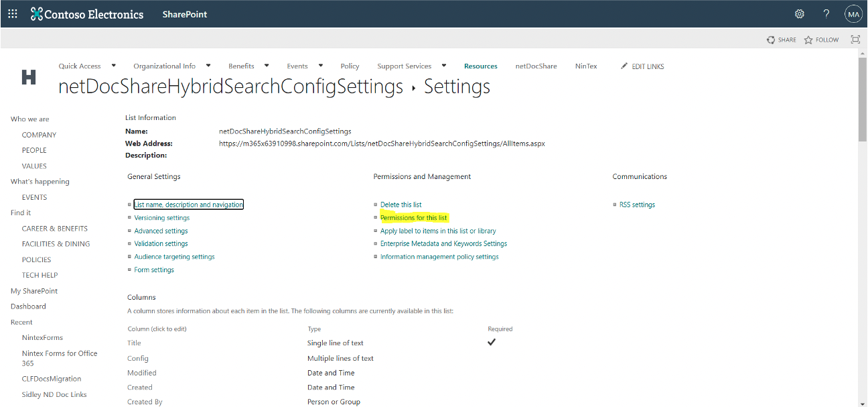This screenshot has width=868, height=407.
Task: Expand the Support Services dropdown arrow
Action: (444, 66)
